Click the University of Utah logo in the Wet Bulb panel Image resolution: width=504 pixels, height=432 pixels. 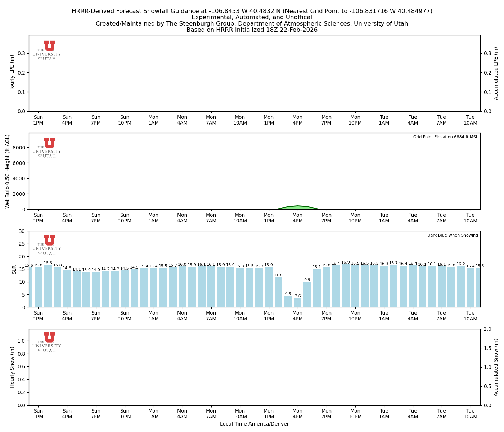coord(47,148)
